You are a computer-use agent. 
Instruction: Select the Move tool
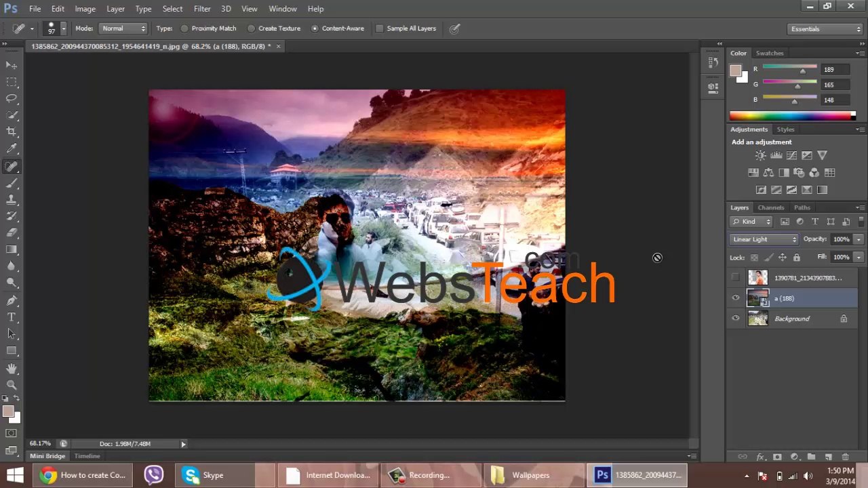tap(12, 65)
